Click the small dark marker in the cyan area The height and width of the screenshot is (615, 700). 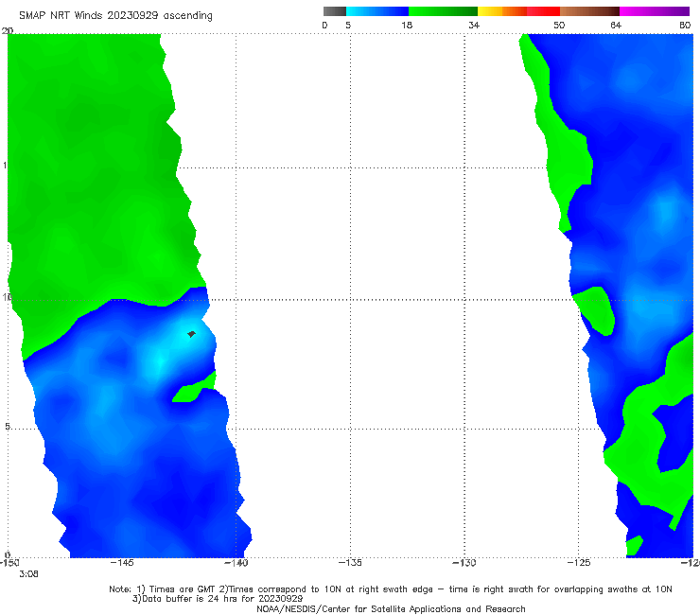pos(191,334)
